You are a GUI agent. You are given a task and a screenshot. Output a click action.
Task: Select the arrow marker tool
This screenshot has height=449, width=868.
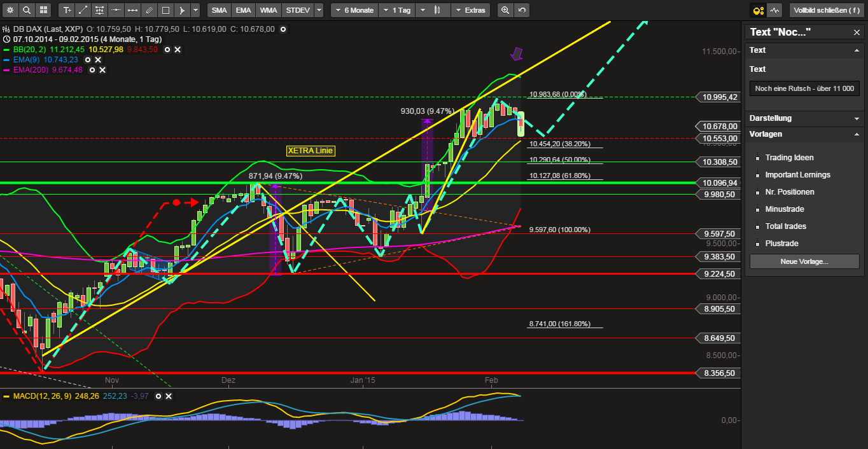[182, 10]
